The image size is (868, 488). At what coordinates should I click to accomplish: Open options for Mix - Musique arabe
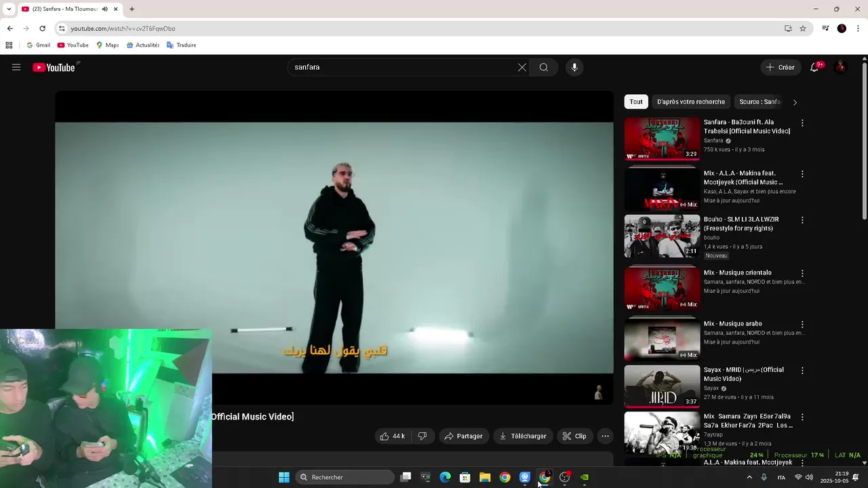[x=802, y=325]
